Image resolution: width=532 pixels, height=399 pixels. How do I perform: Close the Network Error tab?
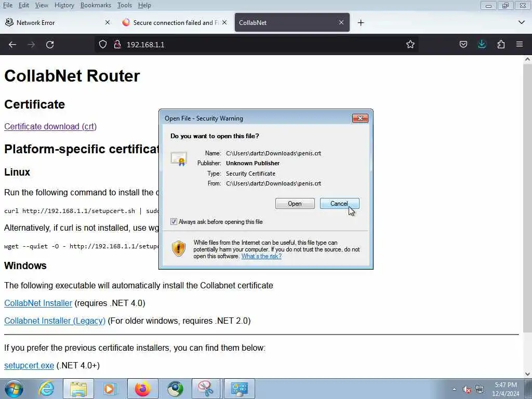[108, 22]
